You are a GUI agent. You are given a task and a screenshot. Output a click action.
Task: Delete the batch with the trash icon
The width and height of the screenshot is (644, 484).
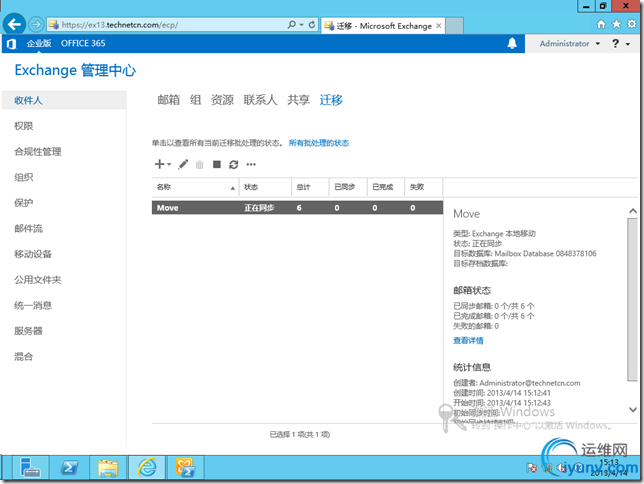(200, 164)
